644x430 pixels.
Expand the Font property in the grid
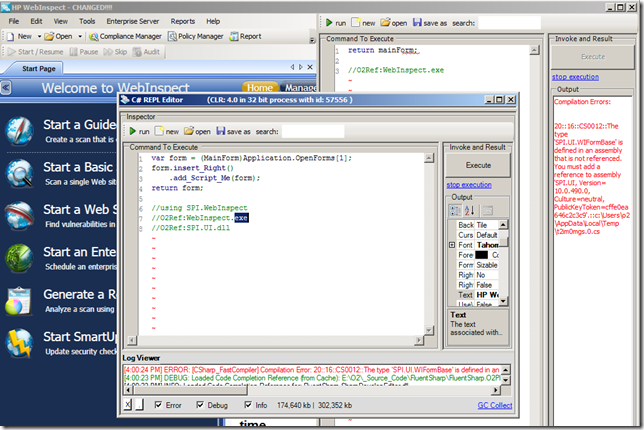pos(452,245)
